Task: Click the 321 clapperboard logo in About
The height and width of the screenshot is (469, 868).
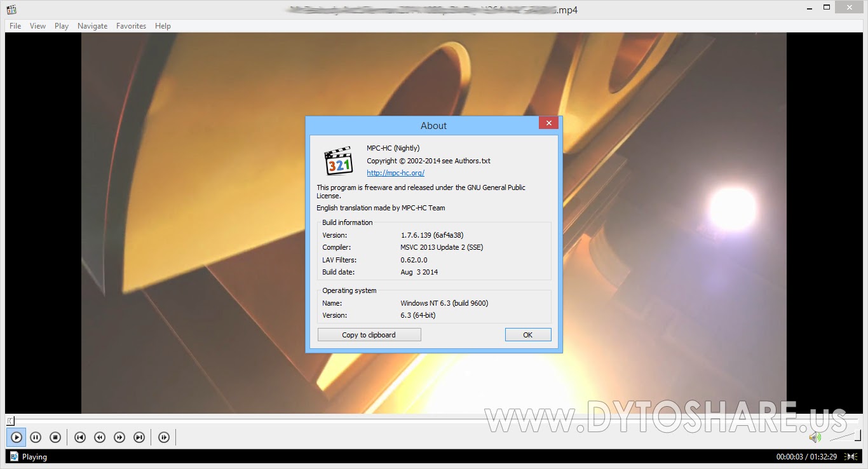Action: (x=338, y=161)
